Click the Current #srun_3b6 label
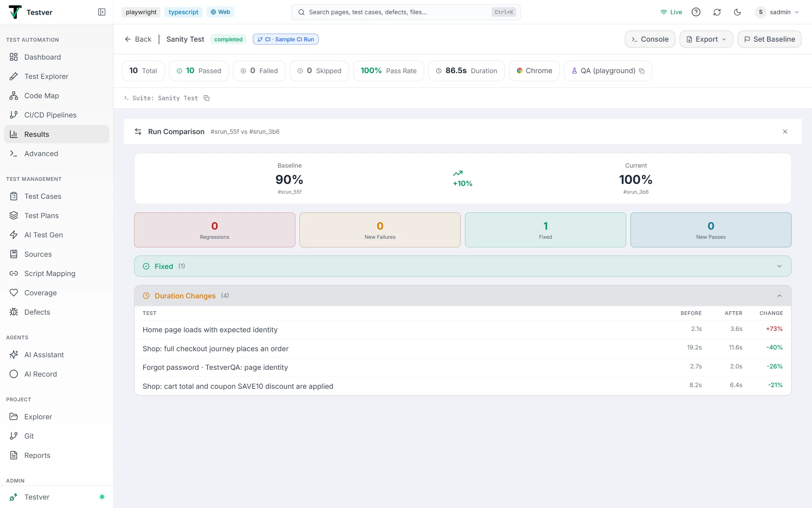Viewport: 812px width, 508px height. (636, 192)
